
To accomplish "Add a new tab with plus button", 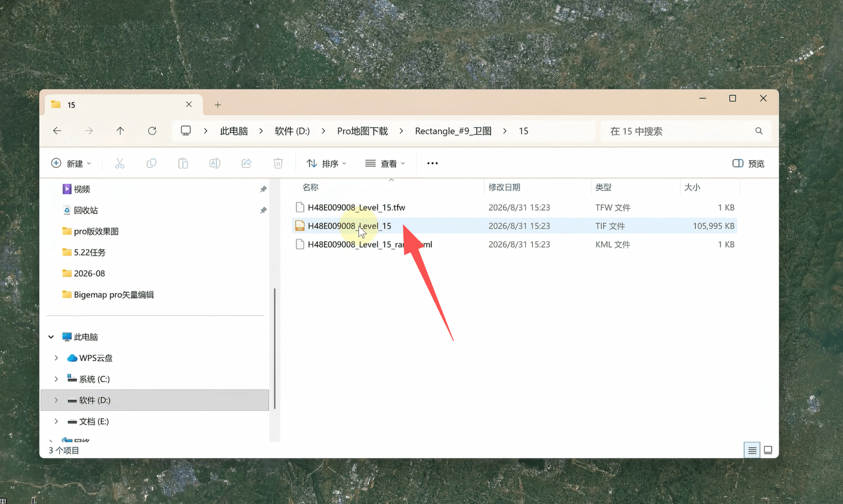I will tap(218, 105).
